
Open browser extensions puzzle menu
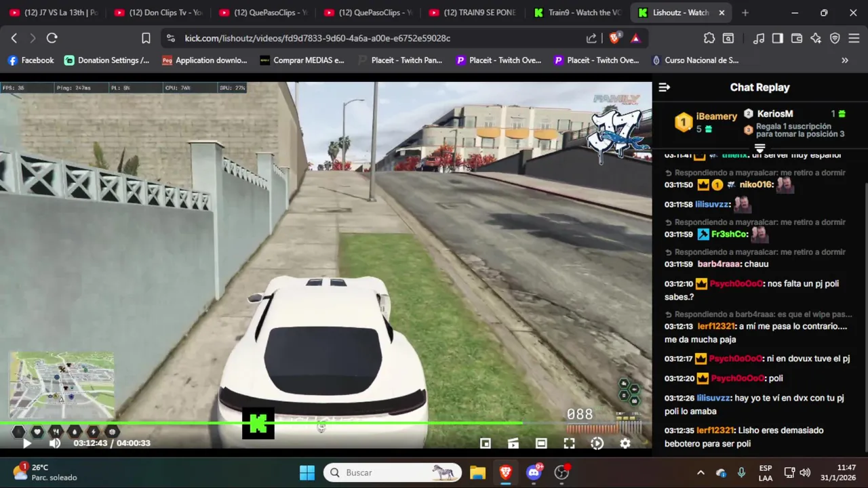pyautogui.click(x=709, y=39)
